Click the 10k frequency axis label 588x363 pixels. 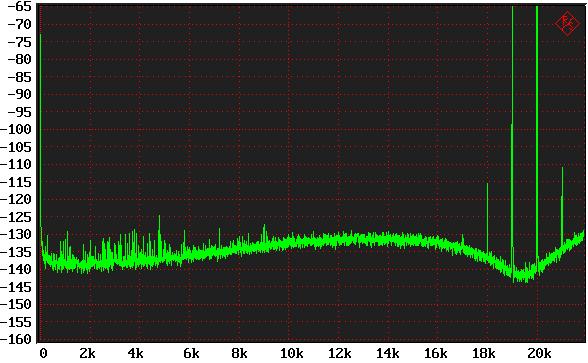[292, 353]
